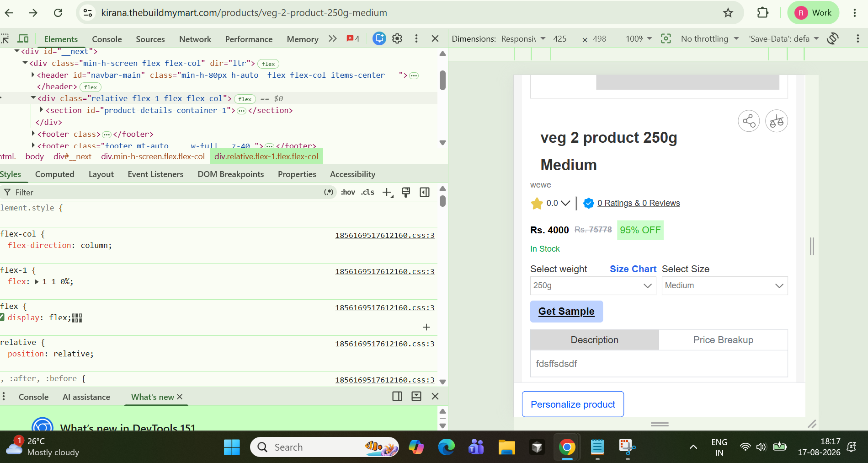Screen dimensions: 868x463
Task: Click the share icon on product page
Action: click(x=749, y=121)
